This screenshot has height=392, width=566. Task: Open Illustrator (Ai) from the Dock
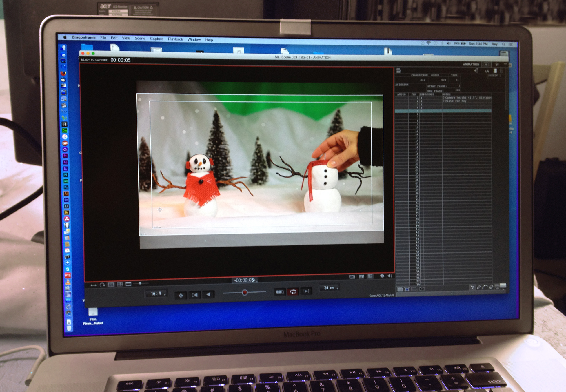(66, 194)
